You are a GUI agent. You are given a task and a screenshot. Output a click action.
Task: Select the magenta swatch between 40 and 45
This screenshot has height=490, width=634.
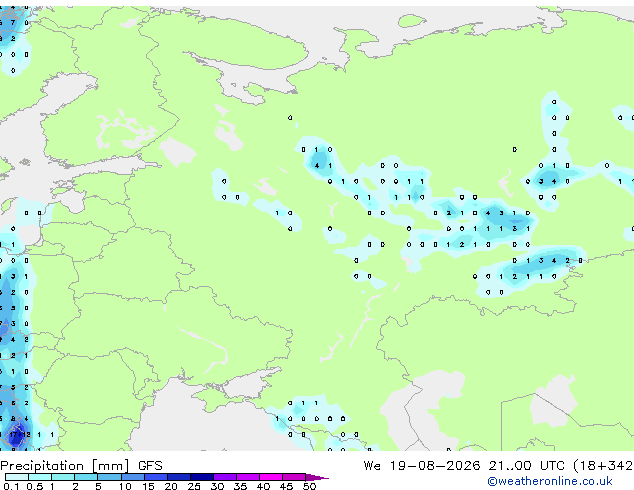click(271, 477)
